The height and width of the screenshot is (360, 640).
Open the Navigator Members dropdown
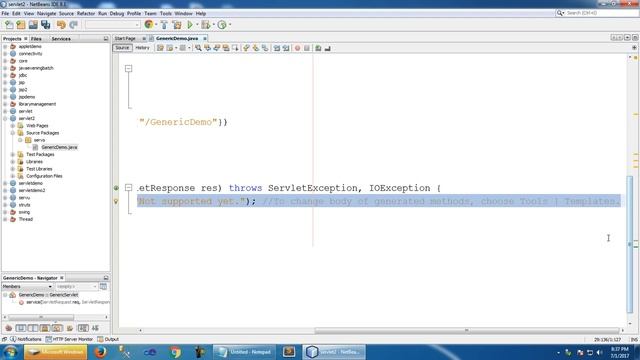(x=27, y=287)
